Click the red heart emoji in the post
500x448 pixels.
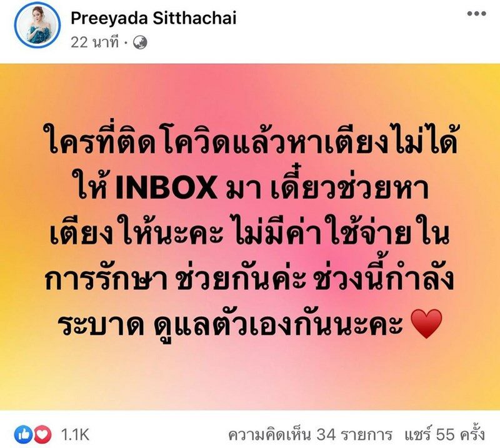point(426,324)
